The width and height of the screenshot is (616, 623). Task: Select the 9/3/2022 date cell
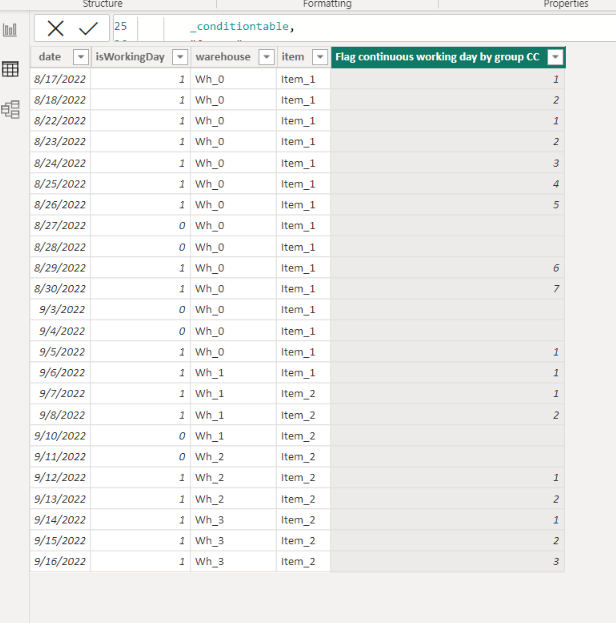pos(60,309)
